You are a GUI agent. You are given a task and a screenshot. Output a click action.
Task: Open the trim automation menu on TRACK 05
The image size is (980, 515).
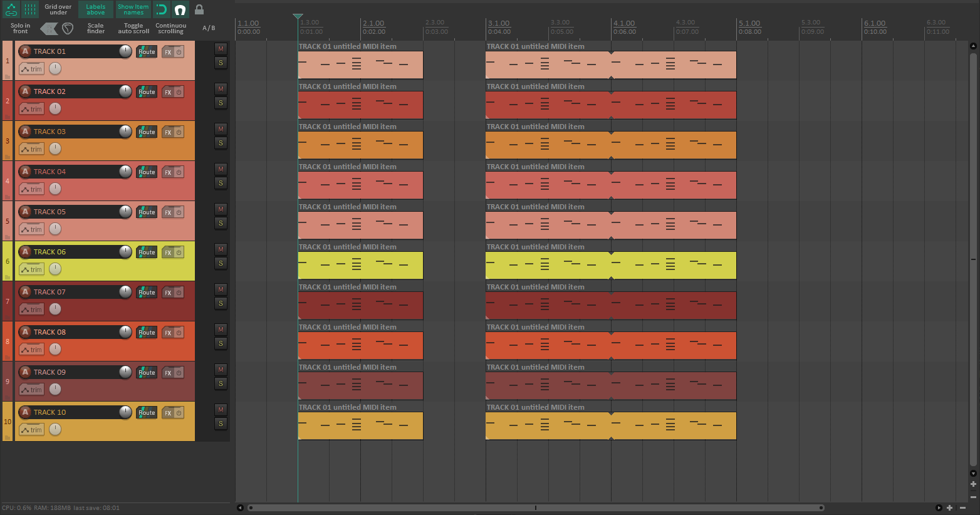pyautogui.click(x=31, y=229)
